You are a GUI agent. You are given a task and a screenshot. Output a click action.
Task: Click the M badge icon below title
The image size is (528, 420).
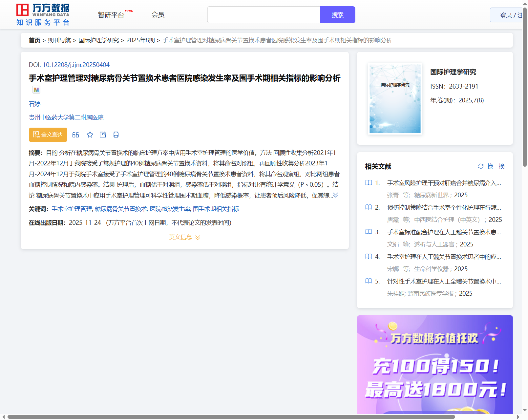point(36,90)
